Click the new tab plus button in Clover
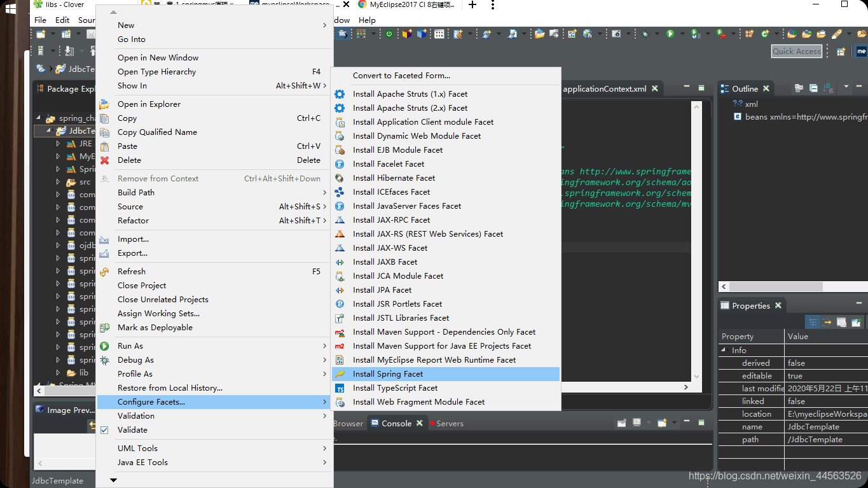Image resolution: width=868 pixels, height=488 pixels. click(472, 4)
